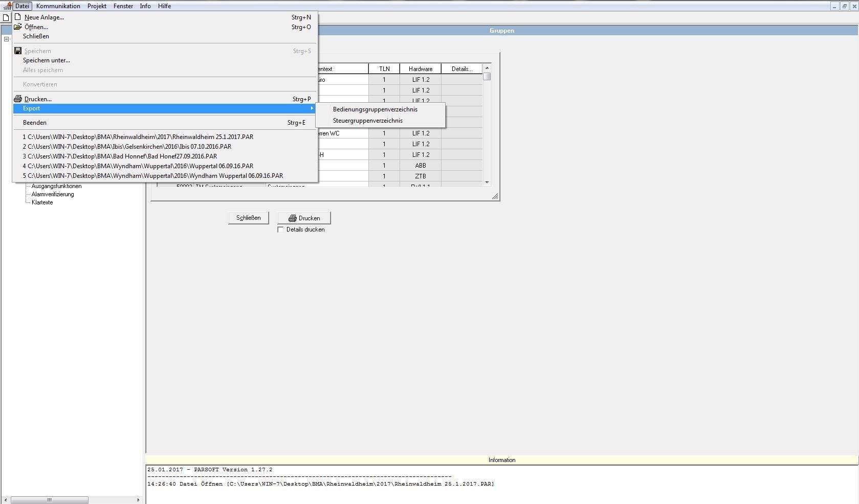
Task: Click the table scrollbar down arrow
Action: pyautogui.click(x=487, y=182)
